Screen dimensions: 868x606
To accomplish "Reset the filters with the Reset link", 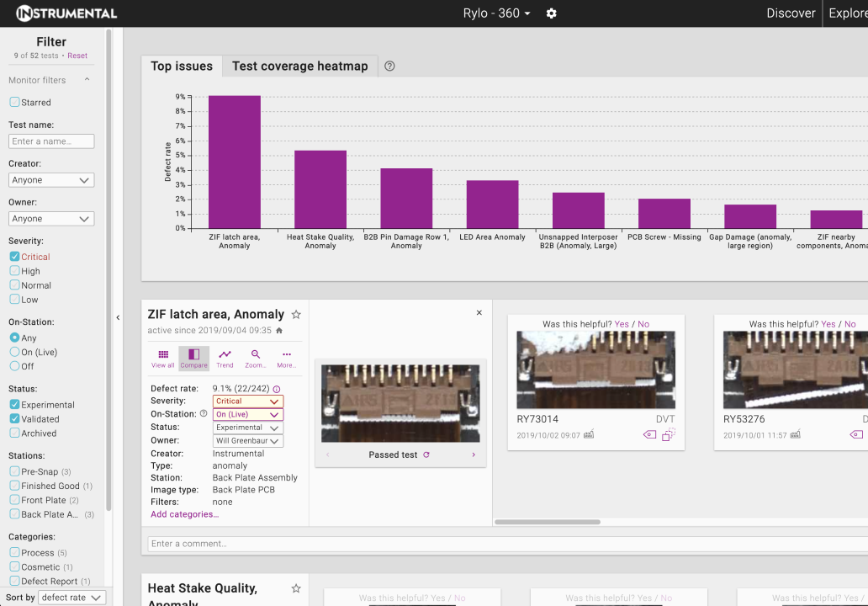I will point(77,56).
